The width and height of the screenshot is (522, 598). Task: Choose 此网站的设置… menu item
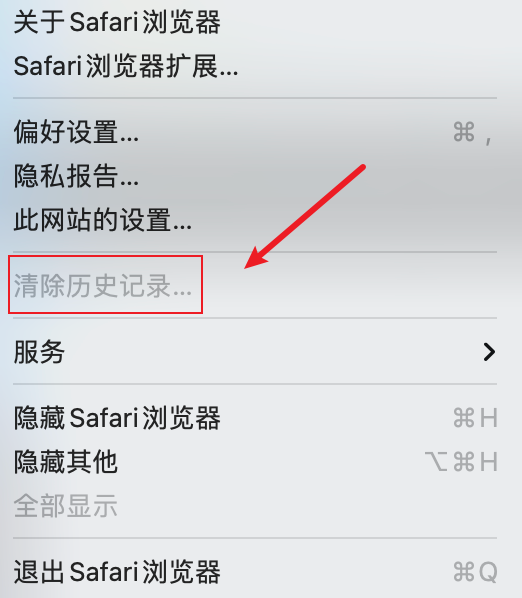255,220
